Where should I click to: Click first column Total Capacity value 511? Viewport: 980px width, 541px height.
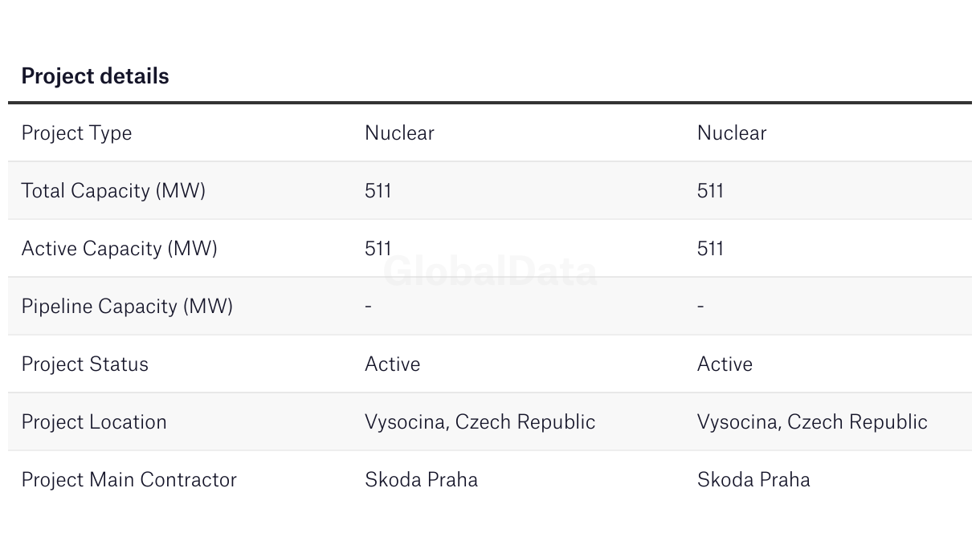point(378,191)
